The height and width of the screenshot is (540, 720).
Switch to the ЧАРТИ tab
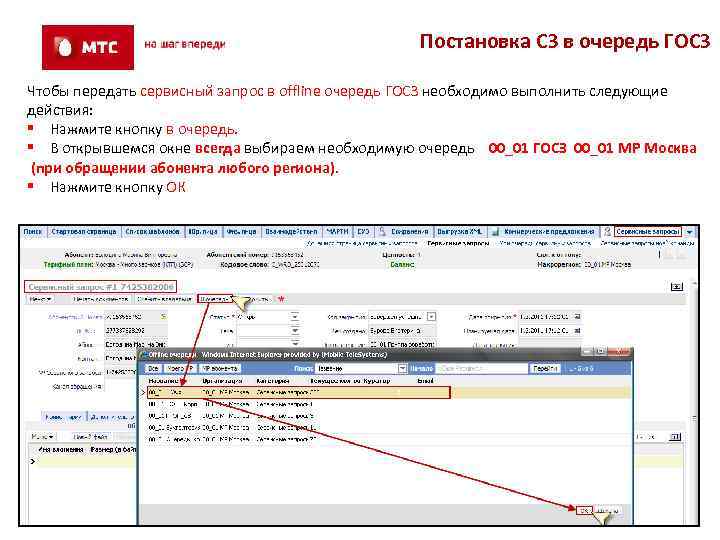point(338,231)
